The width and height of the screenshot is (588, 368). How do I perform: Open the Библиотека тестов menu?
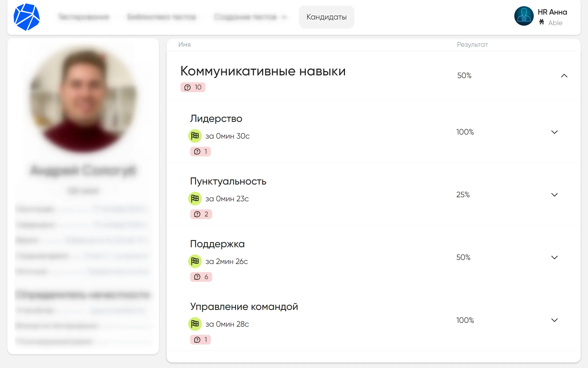[x=162, y=17]
